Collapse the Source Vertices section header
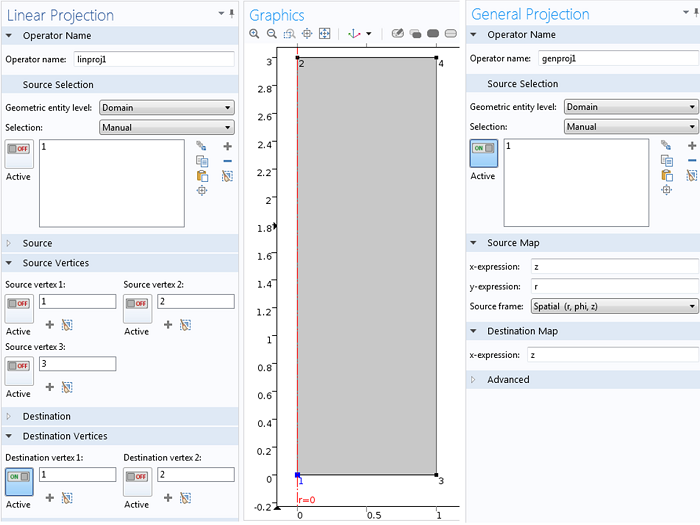This screenshot has height=525, width=700. [x=55, y=263]
